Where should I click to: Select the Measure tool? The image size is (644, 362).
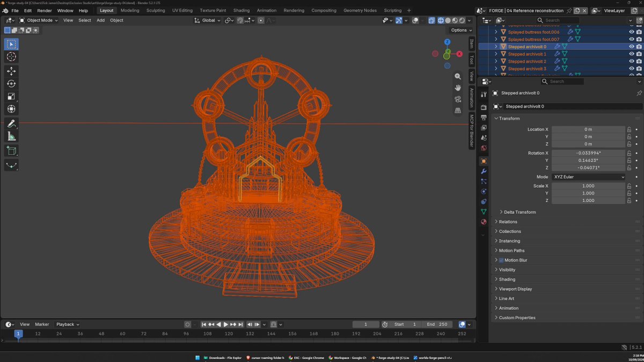tap(11, 137)
